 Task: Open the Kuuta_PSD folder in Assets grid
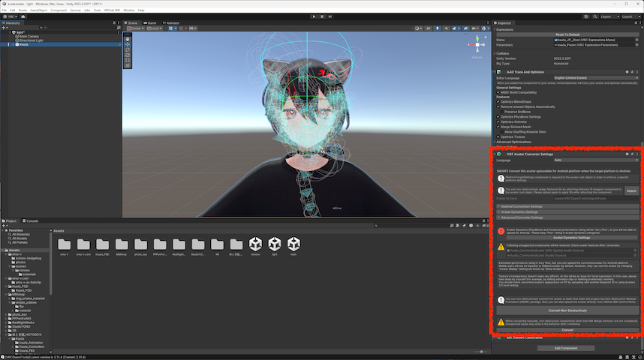tap(102, 246)
